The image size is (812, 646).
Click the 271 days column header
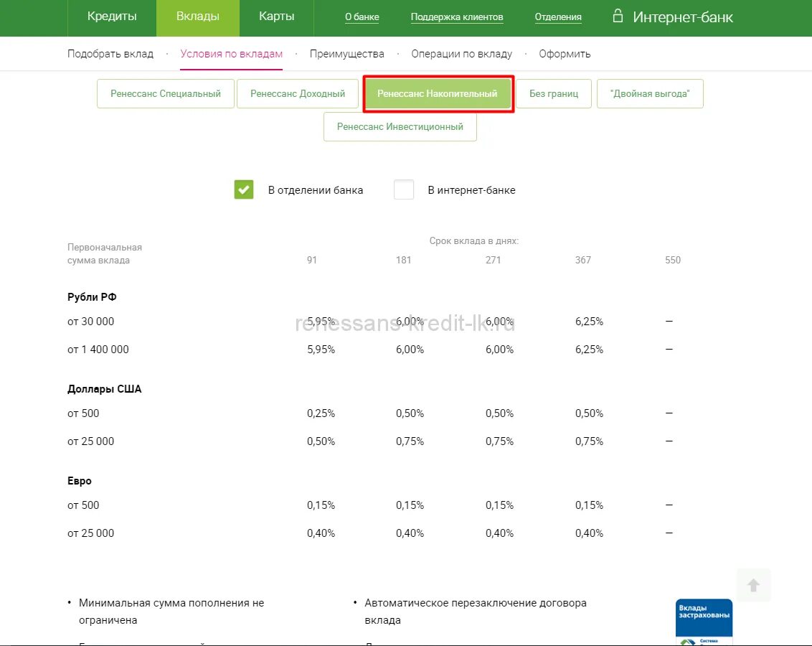pyautogui.click(x=493, y=260)
